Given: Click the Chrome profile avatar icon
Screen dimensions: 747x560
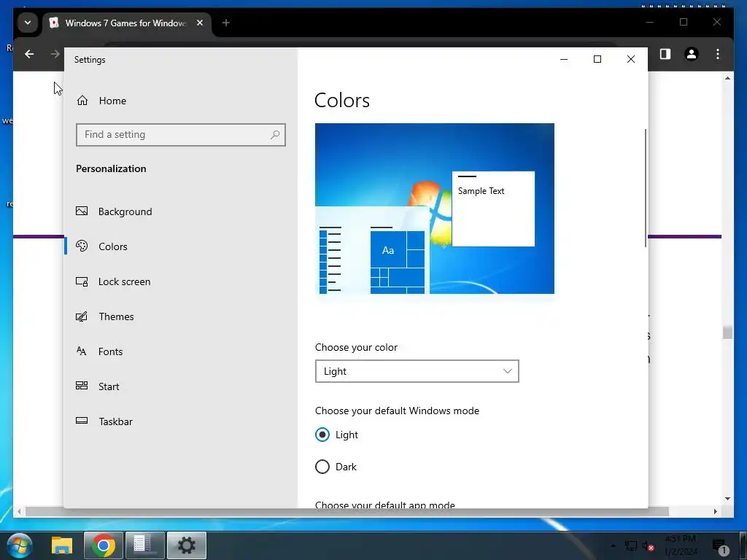Looking at the screenshot, I should [x=692, y=54].
